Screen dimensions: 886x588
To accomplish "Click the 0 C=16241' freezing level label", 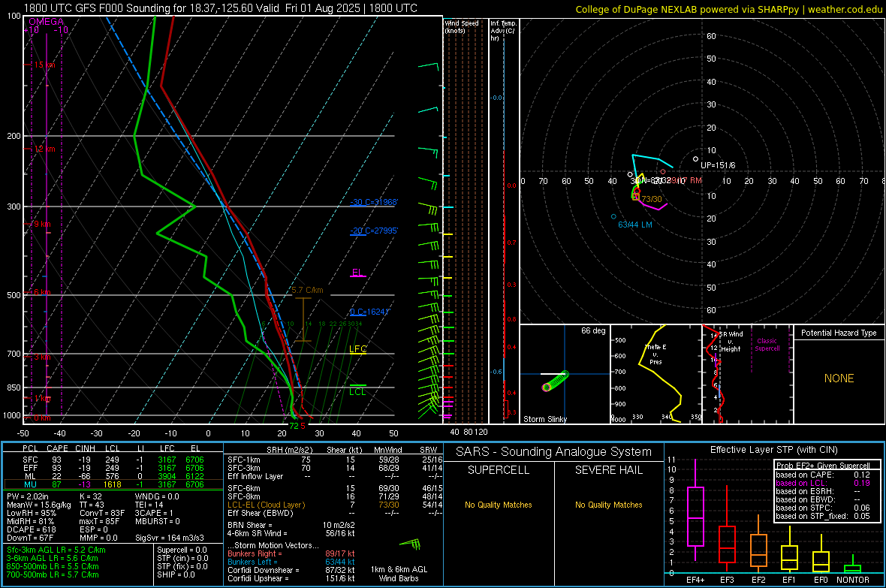I will pos(369,312).
